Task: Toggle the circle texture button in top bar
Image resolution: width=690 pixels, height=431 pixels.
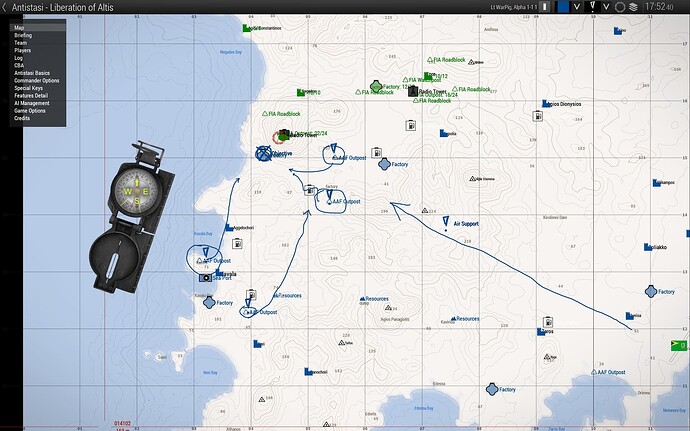Action: point(620,7)
